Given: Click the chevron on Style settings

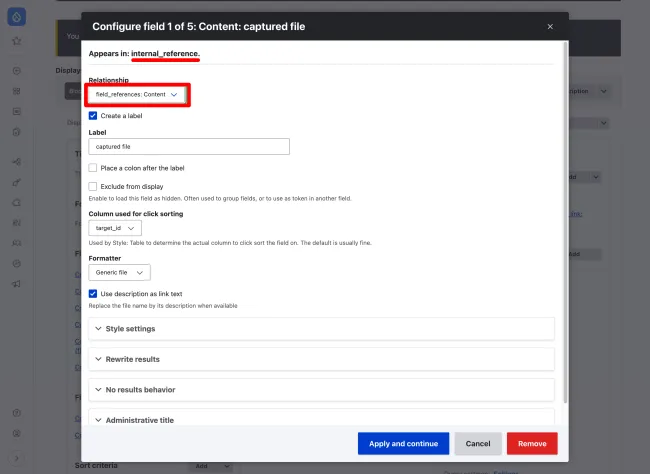Looking at the screenshot, I should tap(98, 328).
